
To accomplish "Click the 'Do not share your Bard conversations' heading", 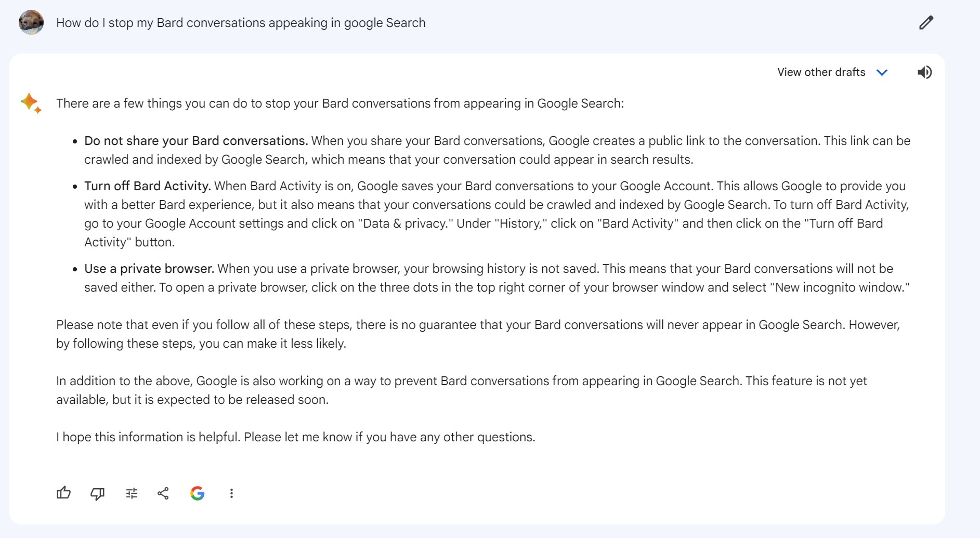I will pyautogui.click(x=196, y=141).
